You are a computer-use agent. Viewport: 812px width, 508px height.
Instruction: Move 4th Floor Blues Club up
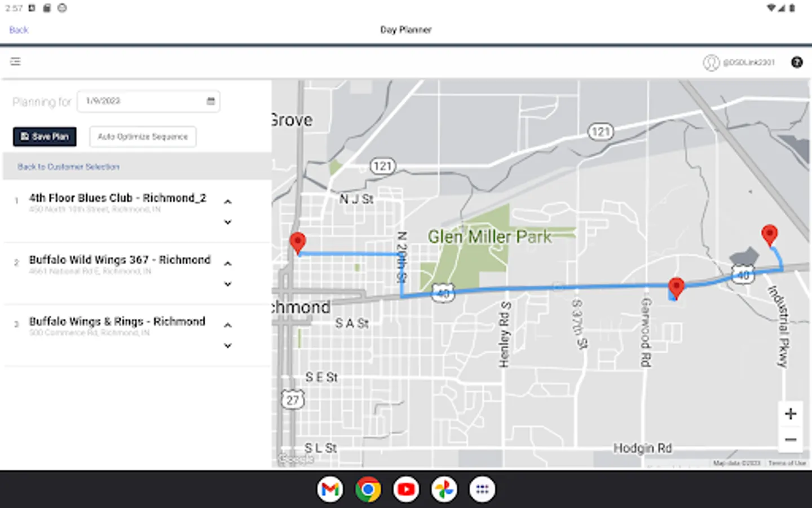point(228,202)
